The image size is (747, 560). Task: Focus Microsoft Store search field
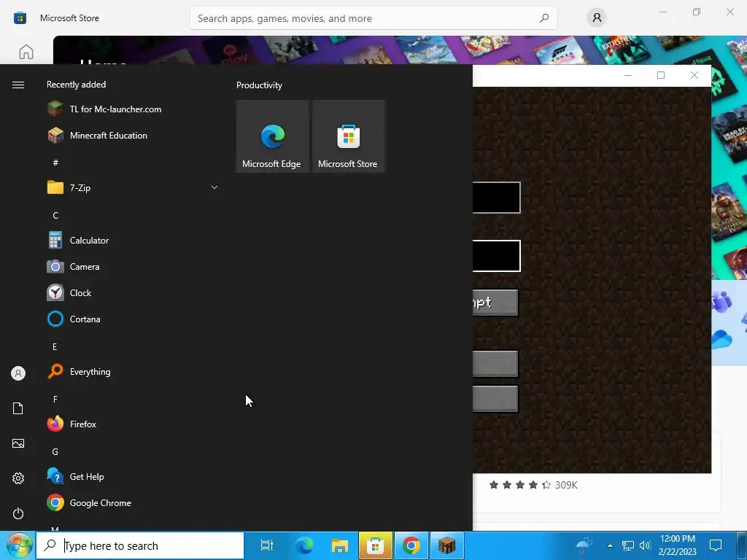[373, 18]
